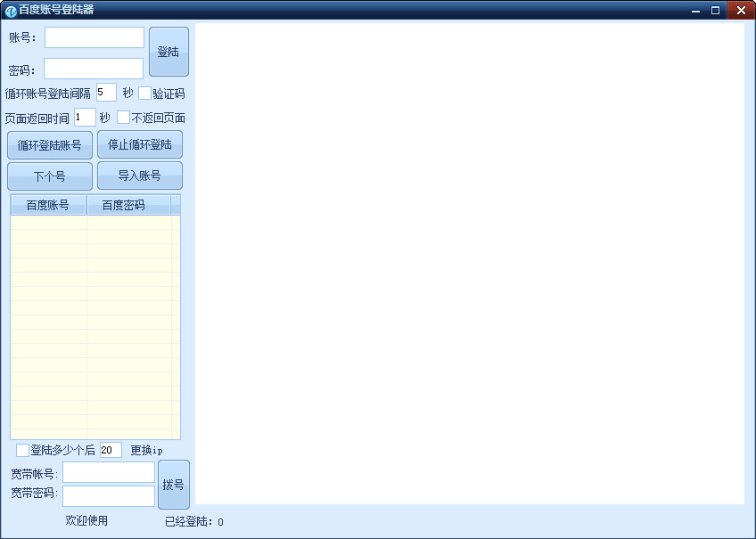Focus the 循环账号登陆间隔 seconds field
Image resolution: width=756 pixels, height=539 pixels.
point(106,93)
